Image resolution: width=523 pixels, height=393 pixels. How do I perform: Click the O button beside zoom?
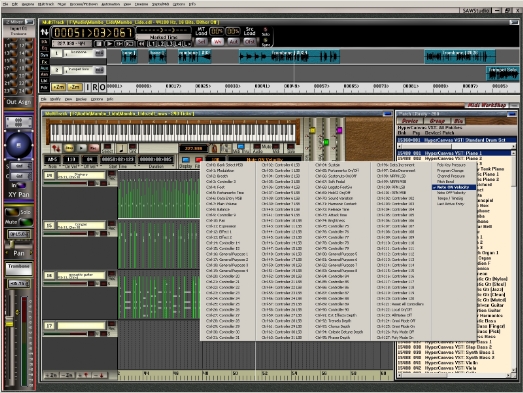tap(102, 87)
